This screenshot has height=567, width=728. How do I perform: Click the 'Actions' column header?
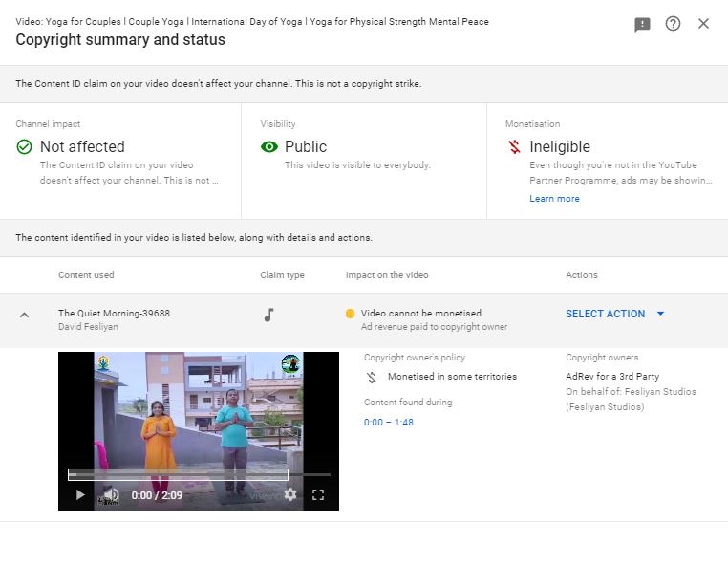coord(582,275)
